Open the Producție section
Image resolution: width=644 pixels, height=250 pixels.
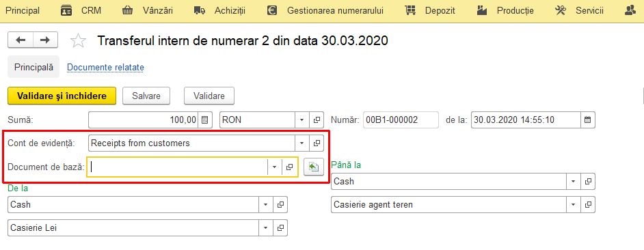[x=515, y=11]
